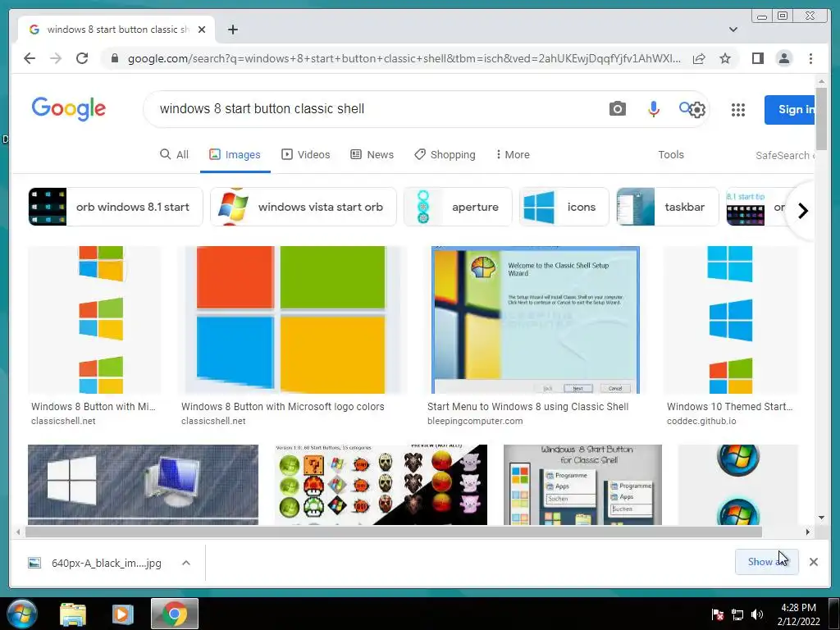Screen dimensions: 840x630
Task: Open 'Windows 8 Start Button for Classic Shell' thumbnail
Action: tap(582, 484)
